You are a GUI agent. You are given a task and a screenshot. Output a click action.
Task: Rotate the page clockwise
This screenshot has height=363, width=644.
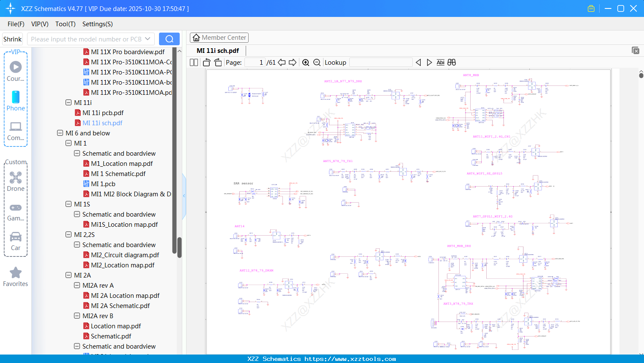(218, 63)
